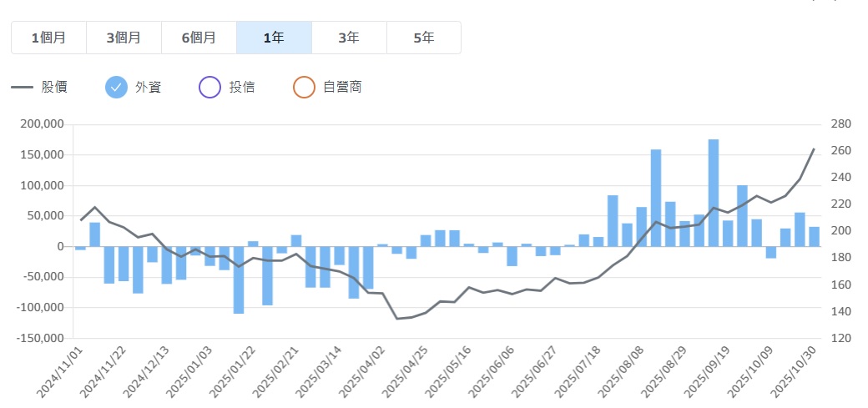Viewport: 868px width, 408px height.
Task: Turn on the orange 自營商 circle
Action: pos(304,87)
